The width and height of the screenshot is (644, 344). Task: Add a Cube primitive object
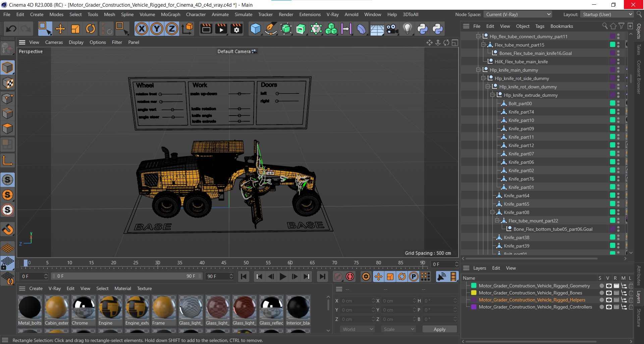click(255, 29)
